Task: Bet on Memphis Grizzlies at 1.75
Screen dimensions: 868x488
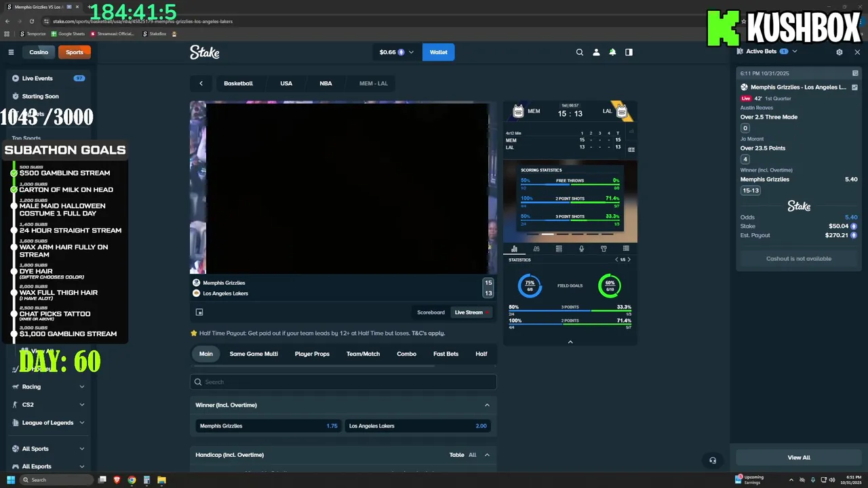Action: click(269, 426)
